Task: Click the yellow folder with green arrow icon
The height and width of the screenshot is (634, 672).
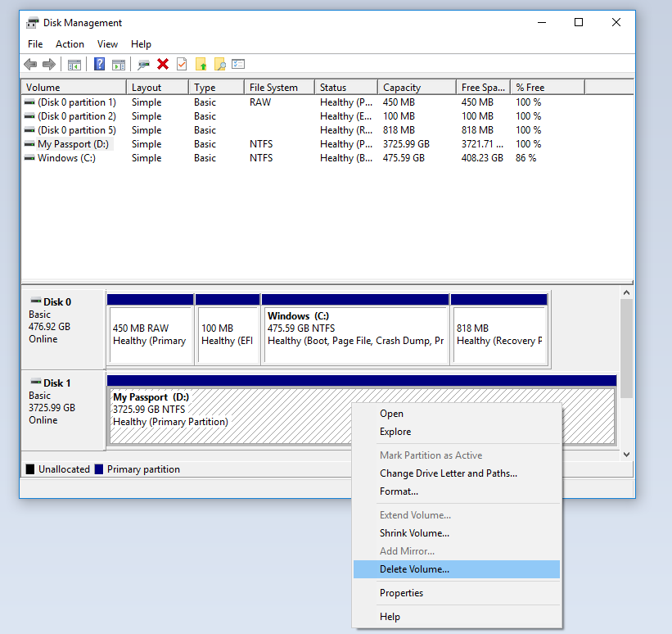Action: tap(201, 65)
